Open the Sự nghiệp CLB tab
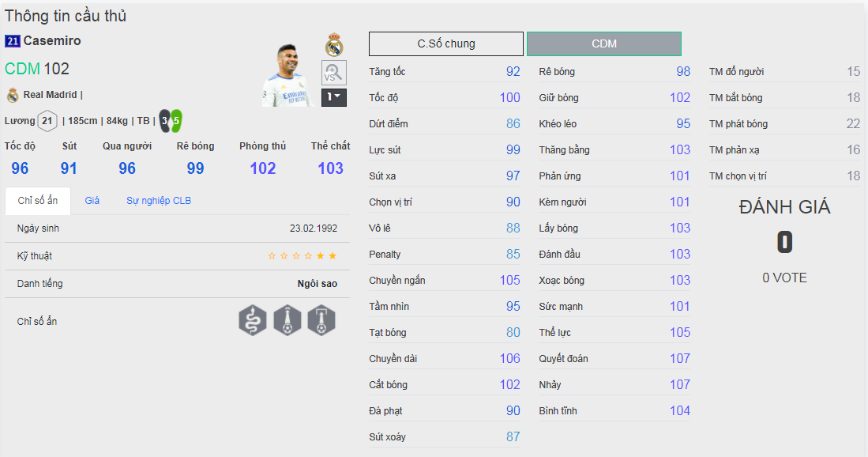Image resolution: width=868 pixels, height=457 pixels. coord(159,201)
